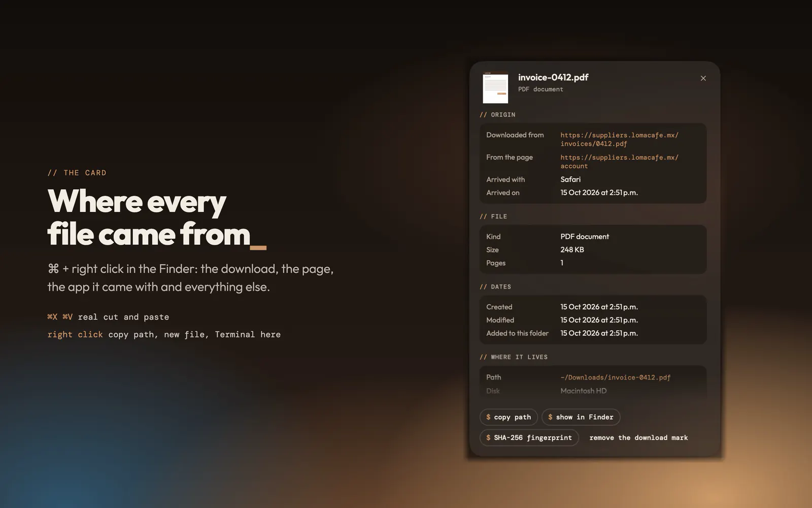Click the Added to this folder date
The height and width of the screenshot is (508, 812).
pyautogui.click(x=599, y=333)
